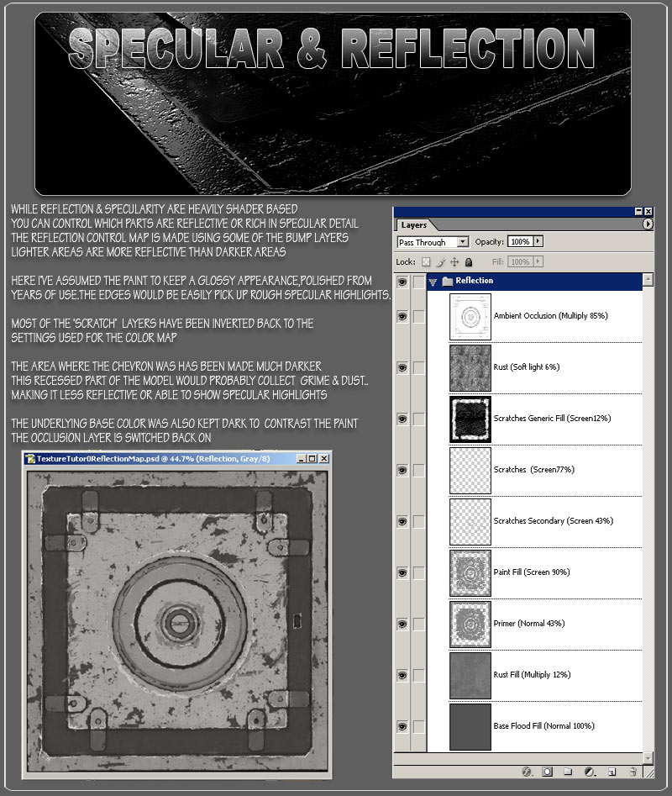Select layer name 'Base Flood Fill (Normal 100%)'

(x=543, y=726)
